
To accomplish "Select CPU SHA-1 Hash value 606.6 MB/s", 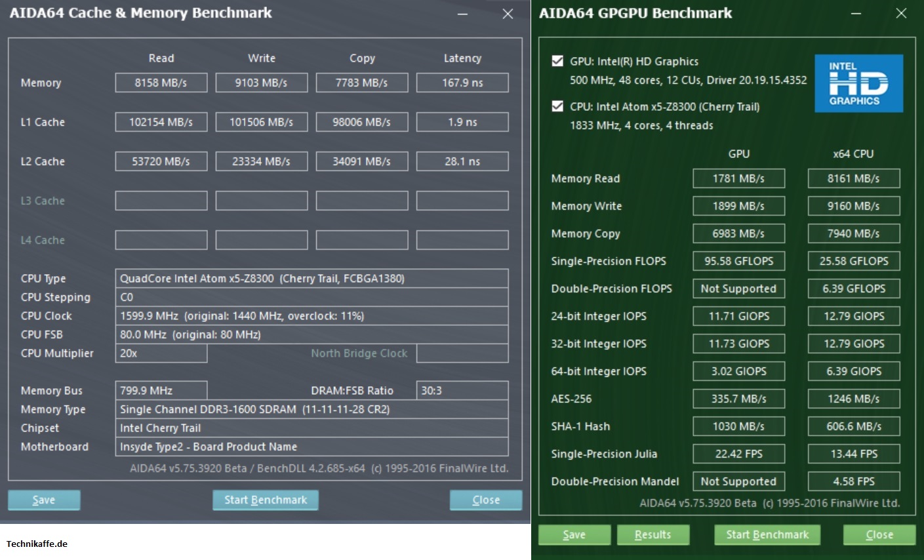I will pos(854,426).
